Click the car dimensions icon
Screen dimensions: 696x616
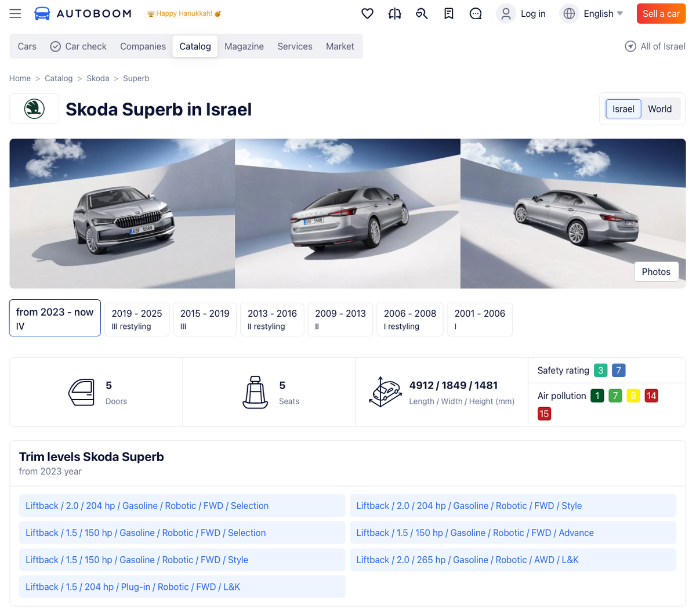click(x=386, y=392)
